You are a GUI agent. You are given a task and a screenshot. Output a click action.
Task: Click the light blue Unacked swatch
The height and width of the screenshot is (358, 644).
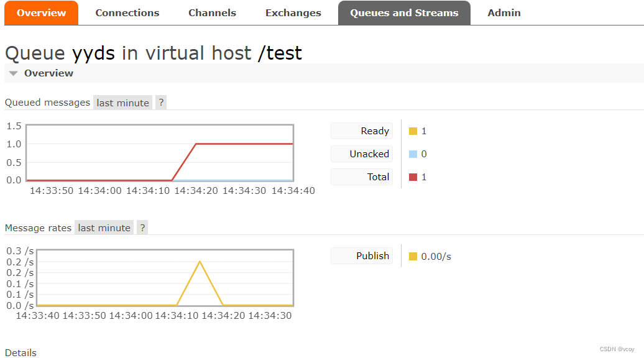coord(413,154)
